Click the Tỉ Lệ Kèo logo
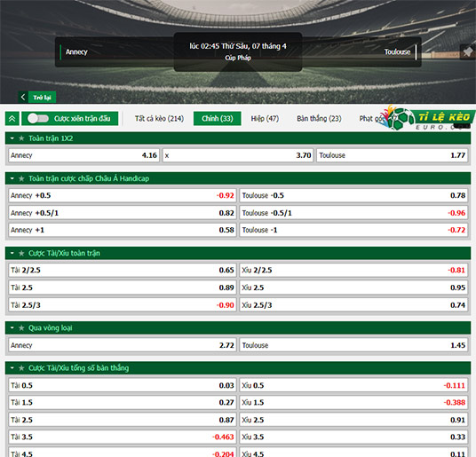The image size is (476, 457). click(428, 118)
